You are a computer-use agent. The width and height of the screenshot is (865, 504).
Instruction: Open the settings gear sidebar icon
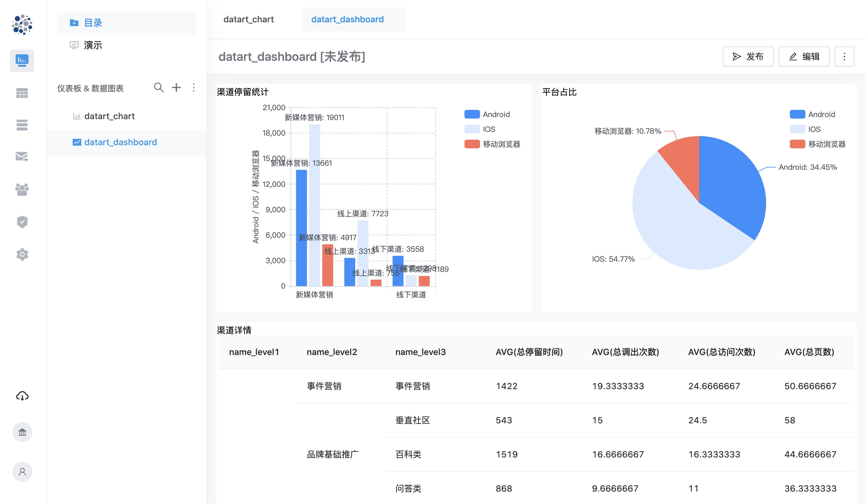tap(22, 254)
